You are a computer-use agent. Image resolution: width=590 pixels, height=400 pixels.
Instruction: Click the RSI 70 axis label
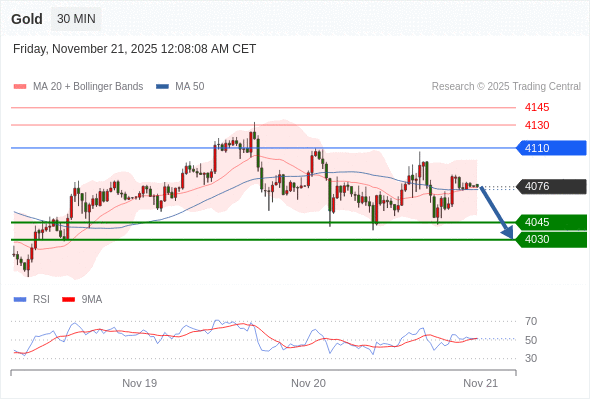click(531, 321)
